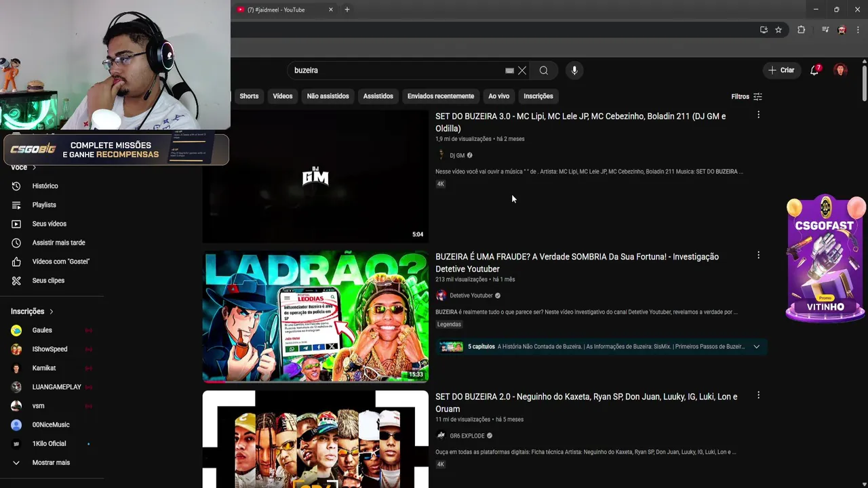Clear the search box with X
The image size is (868, 488).
point(522,70)
